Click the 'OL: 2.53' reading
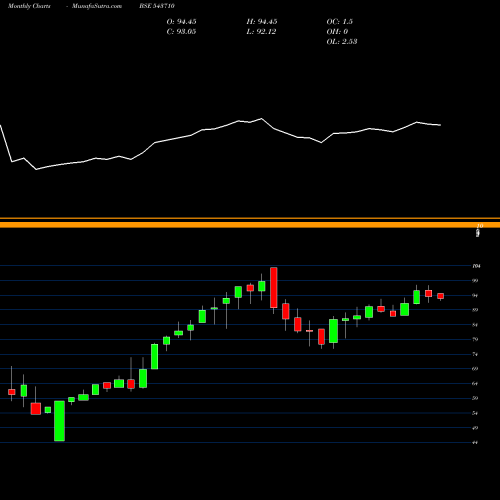 coord(342,42)
